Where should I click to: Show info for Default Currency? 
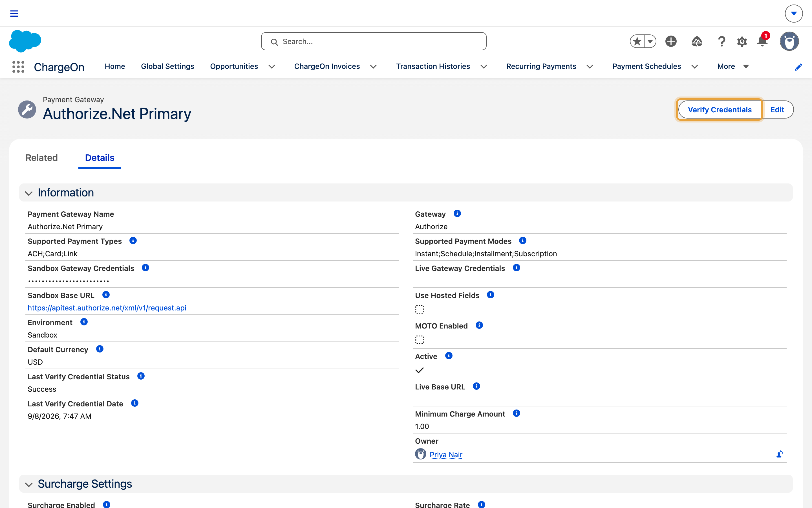click(100, 349)
